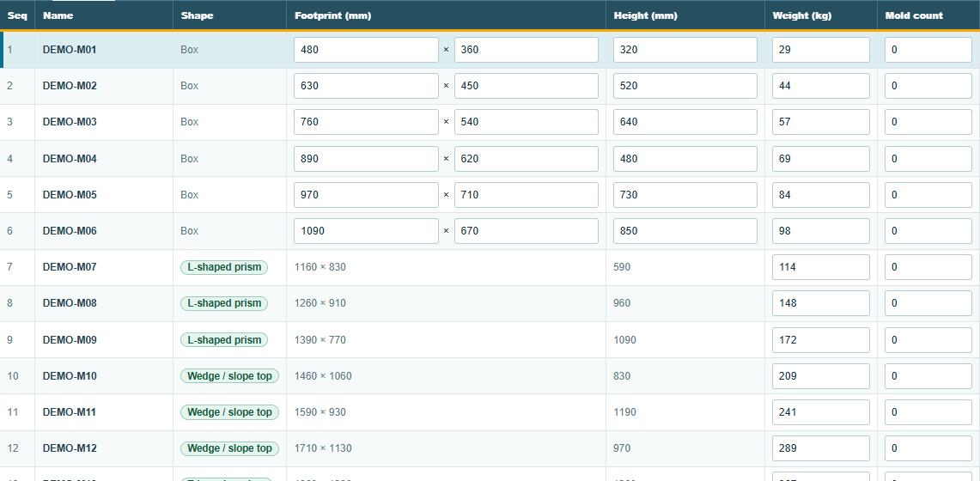Viewport: 980px width, 481px height.
Task: Focus the weight input for DEMO-M04
Action: click(x=820, y=159)
